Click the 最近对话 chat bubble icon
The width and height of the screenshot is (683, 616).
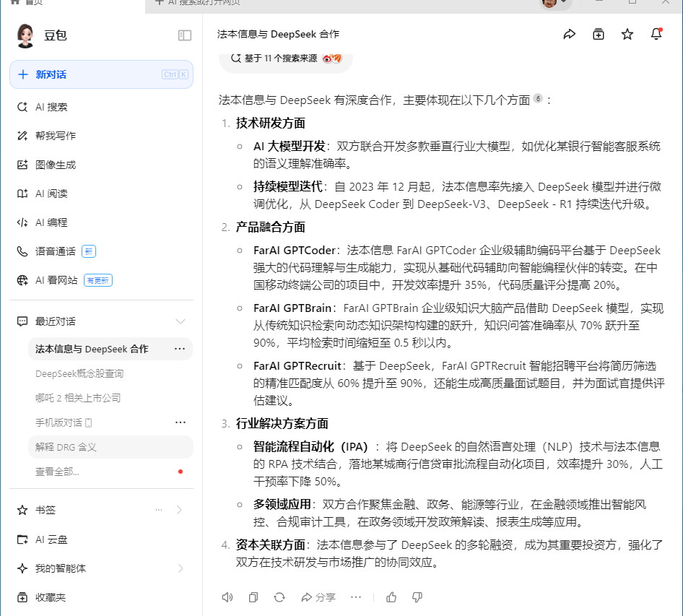22,321
